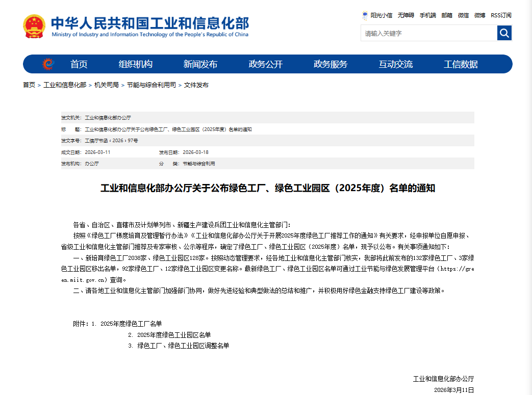Go to 新闻发布 menu item
Viewport: 532px width, 395px height.
tap(200, 64)
